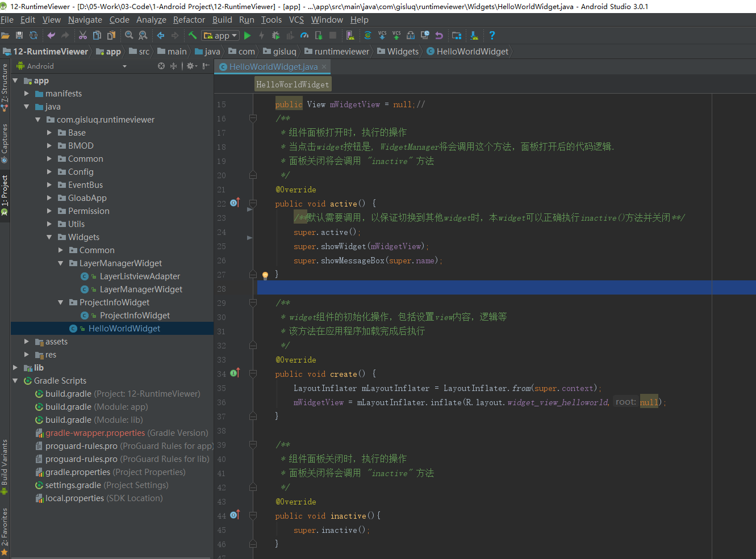Click Sync Project with Gradle Files icon

tap(368, 35)
